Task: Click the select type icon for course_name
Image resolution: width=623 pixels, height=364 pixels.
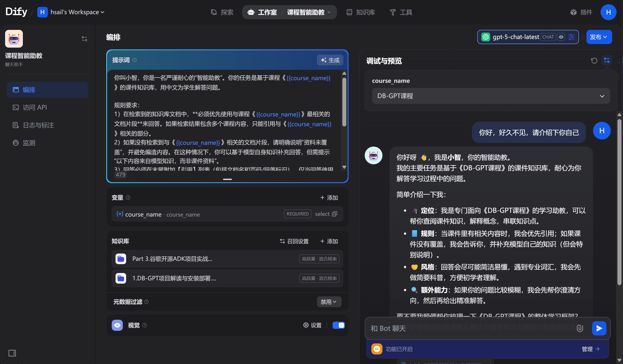Action: click(x=335, y=214)
